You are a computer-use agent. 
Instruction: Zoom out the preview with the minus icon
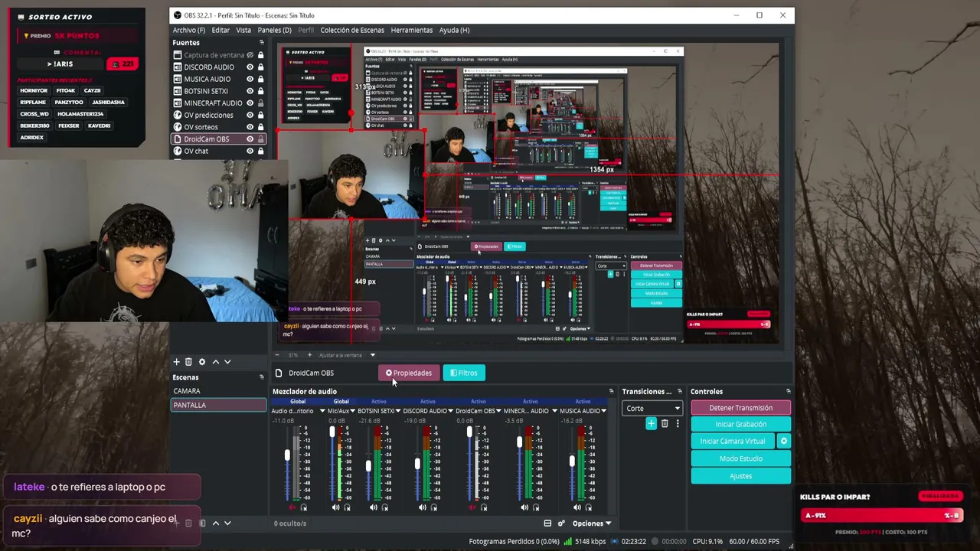point(277,355)
